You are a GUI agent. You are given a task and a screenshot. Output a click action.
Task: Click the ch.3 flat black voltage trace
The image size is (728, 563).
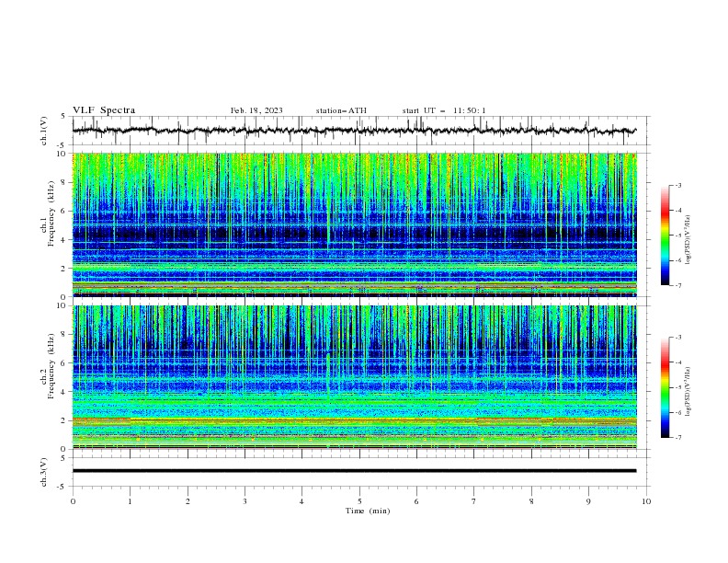[354, 471]
